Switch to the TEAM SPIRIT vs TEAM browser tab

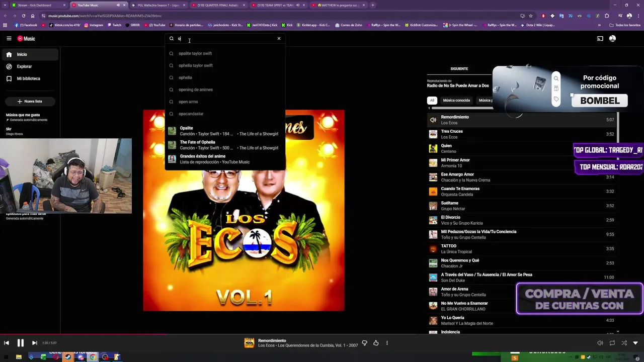(277, 5)
